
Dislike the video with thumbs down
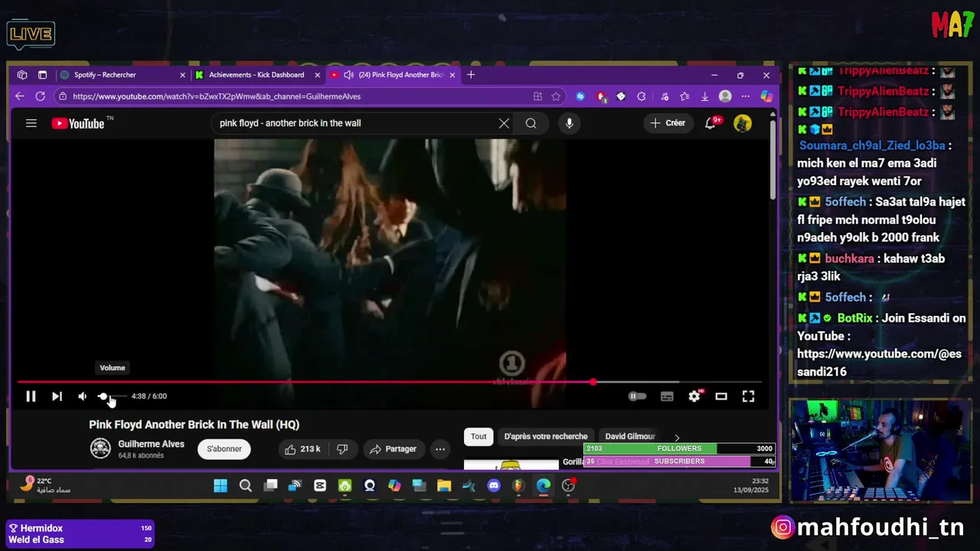coord(342,449)
